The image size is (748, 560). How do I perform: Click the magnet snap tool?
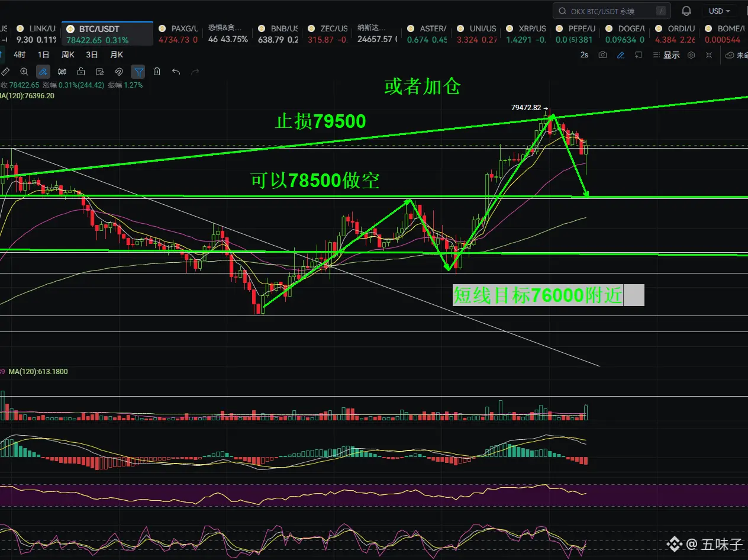118,72
